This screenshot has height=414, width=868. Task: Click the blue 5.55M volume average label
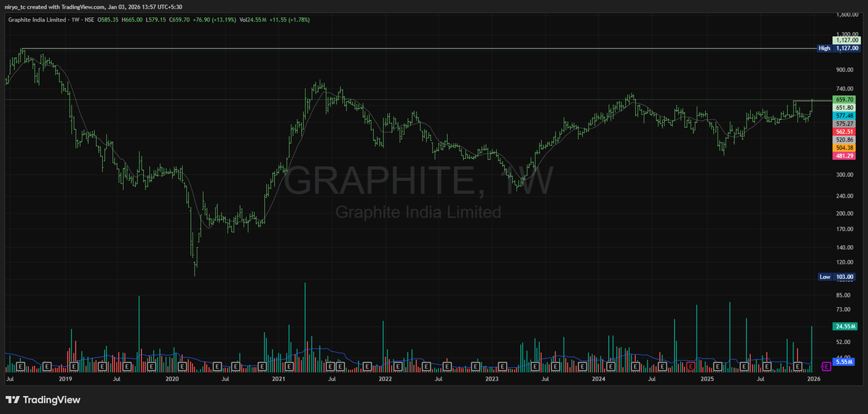point(845,362)
